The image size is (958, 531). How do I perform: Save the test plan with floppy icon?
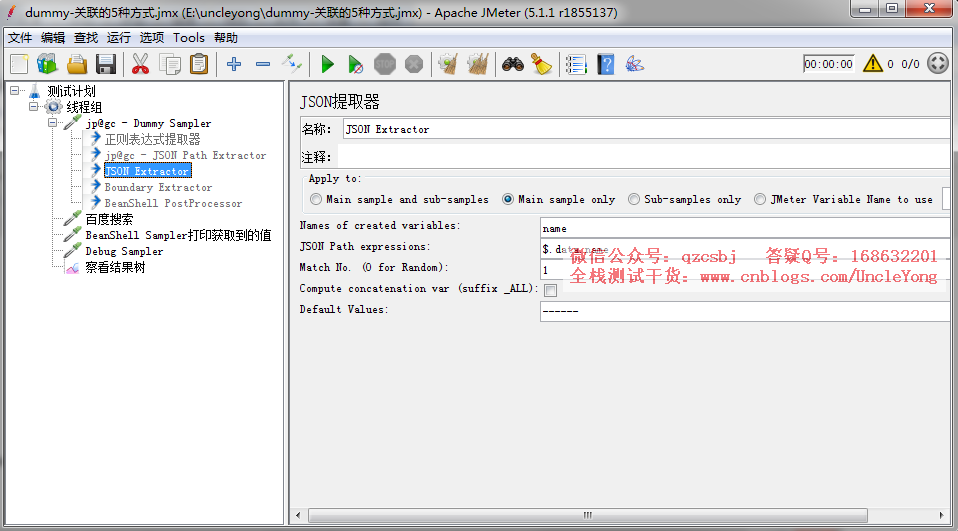106,64
